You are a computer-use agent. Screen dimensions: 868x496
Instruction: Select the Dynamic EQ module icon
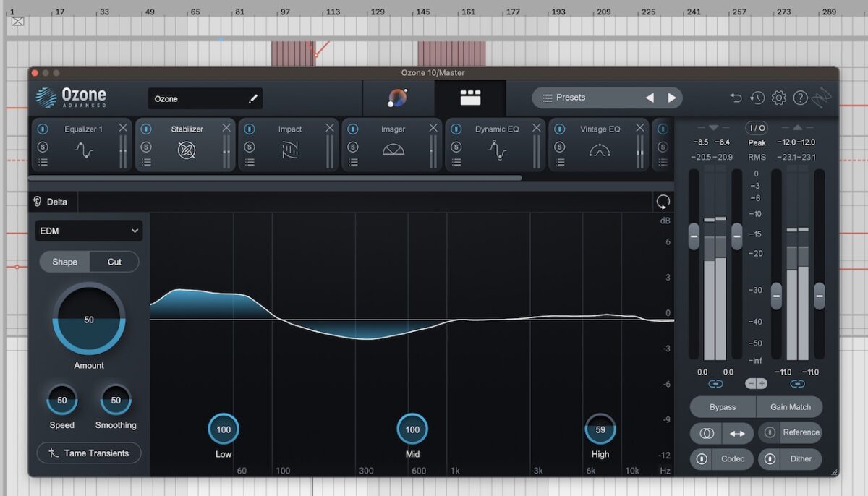tap(497, 150)
